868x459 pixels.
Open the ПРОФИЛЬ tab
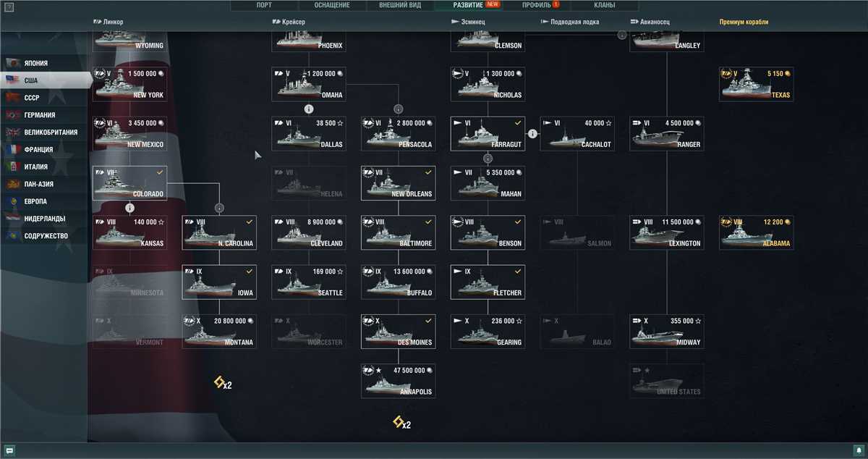click(536, 5)
